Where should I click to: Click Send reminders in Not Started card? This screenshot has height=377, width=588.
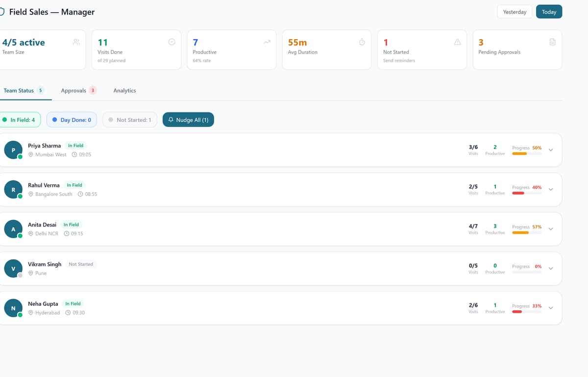point(399,61)
